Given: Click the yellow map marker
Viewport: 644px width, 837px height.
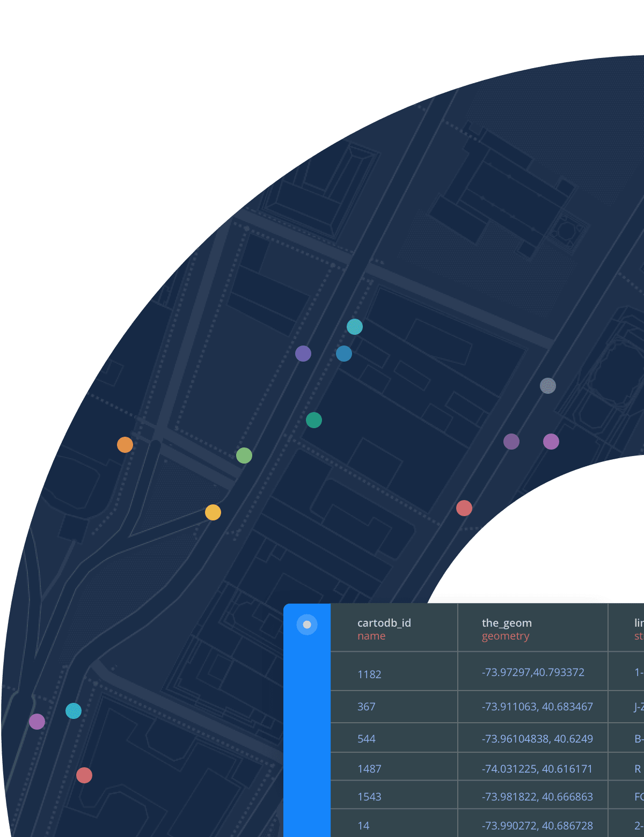Looking at the screenshot, I should click(214, 513).
